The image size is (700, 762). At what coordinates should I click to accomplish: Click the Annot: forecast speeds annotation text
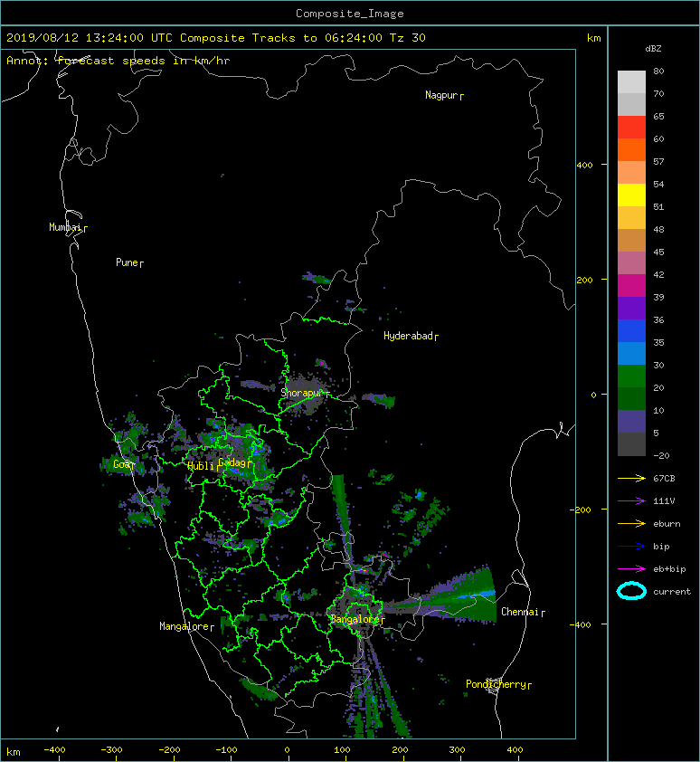pyautogui.click(x=118, y=61)
